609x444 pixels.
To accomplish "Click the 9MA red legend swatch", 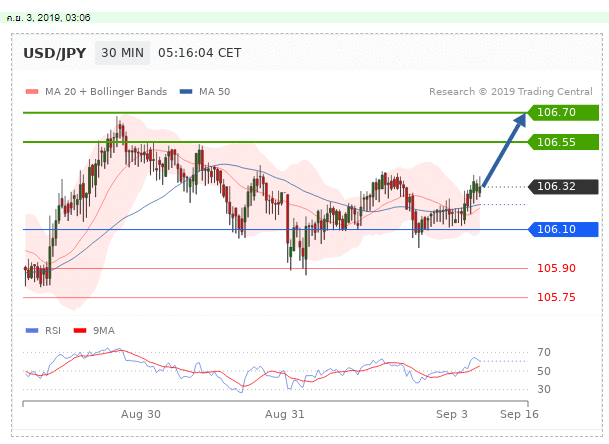I will click(x=80, y=331).
